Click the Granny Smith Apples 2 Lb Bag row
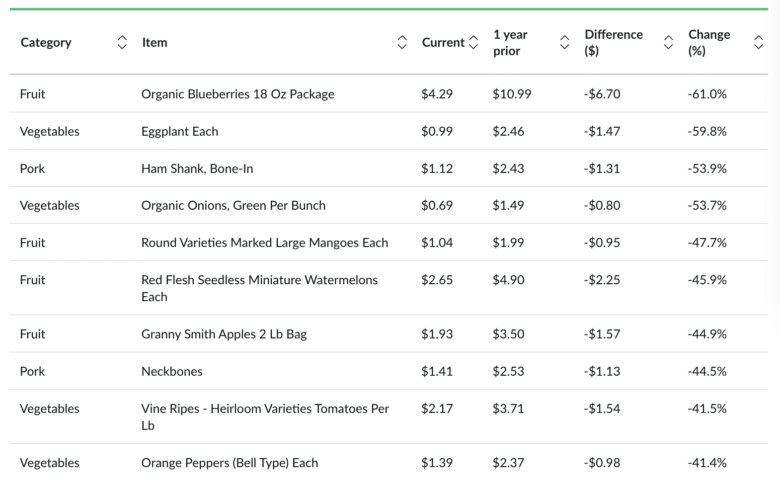The image size is (780, 487). pos(224,334)
